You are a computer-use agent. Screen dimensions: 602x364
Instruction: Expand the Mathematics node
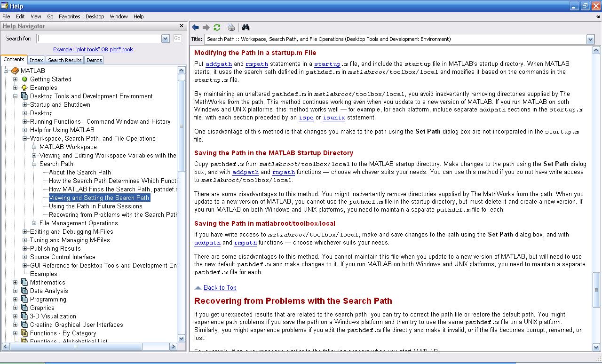click(16, 282)
